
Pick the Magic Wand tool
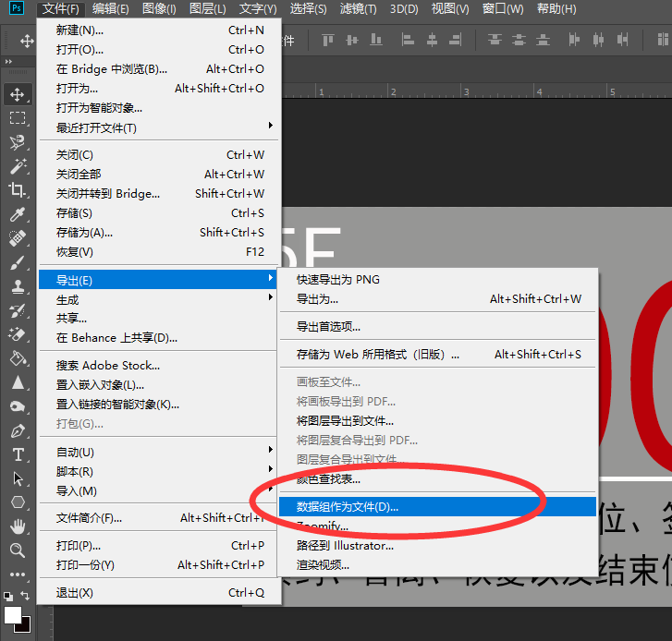(18, 166)
